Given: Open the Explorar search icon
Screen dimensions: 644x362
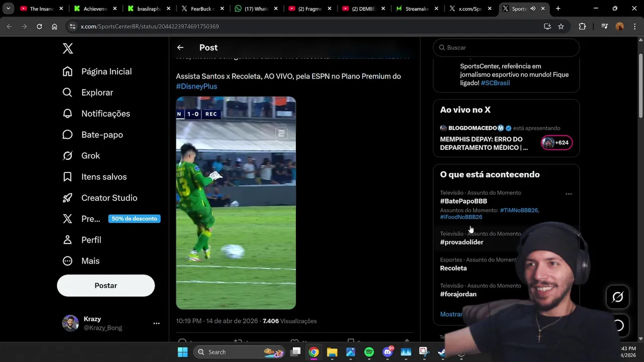Looking at the screenshot, I should (x=67, y=93).
